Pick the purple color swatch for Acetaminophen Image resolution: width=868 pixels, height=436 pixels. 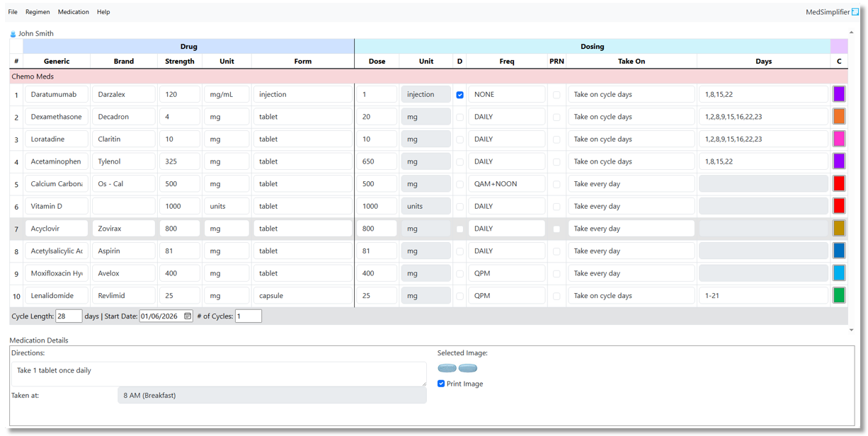[839, 161]
